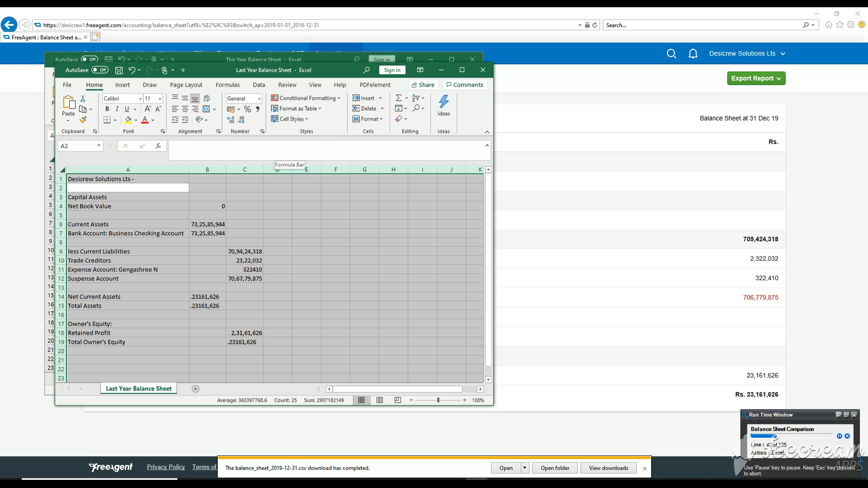
Task: Expand the General number format dropdown
Action: pos(259,99)
